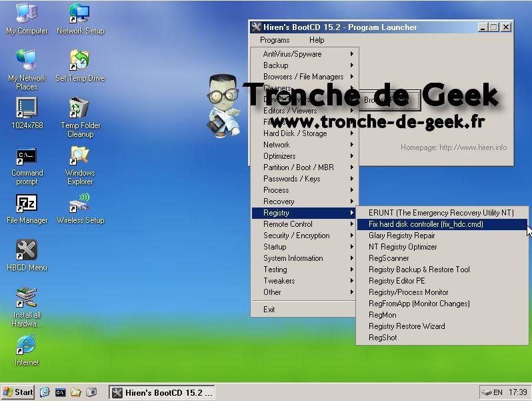Select the 7z File Manager icon
Screen dimensions: 532x401
27,209
